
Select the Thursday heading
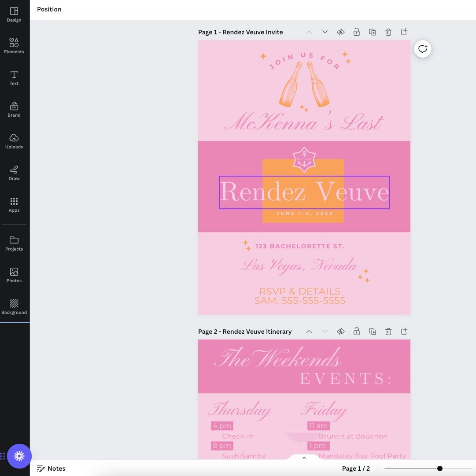coord(240,410)
